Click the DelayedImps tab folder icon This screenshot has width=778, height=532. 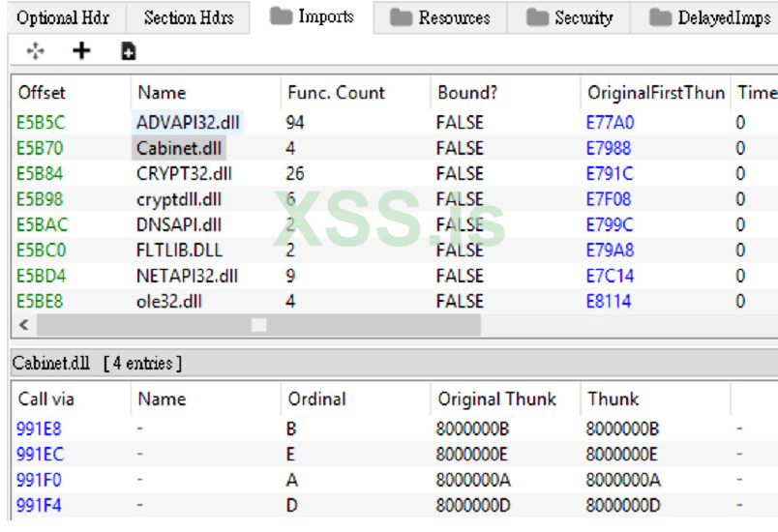(x=660, y=17)
